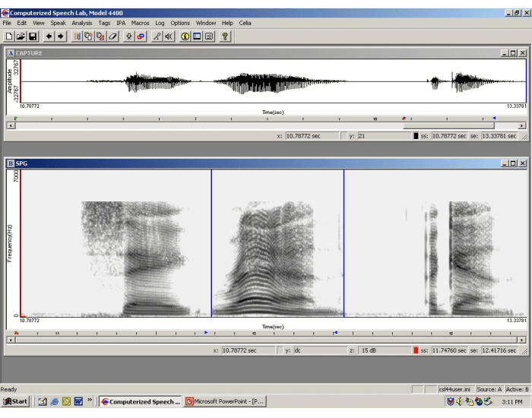Click the volume speaker system tray icon

pos(460,402)
